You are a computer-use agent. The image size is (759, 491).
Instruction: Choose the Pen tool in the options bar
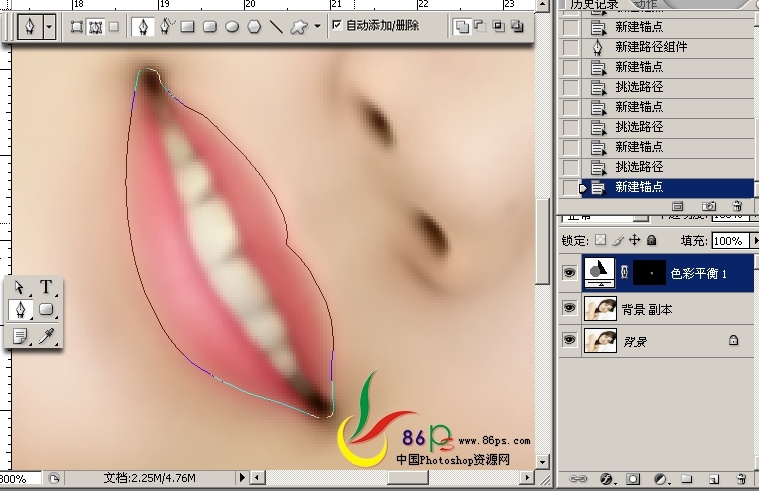click(143, 26)
